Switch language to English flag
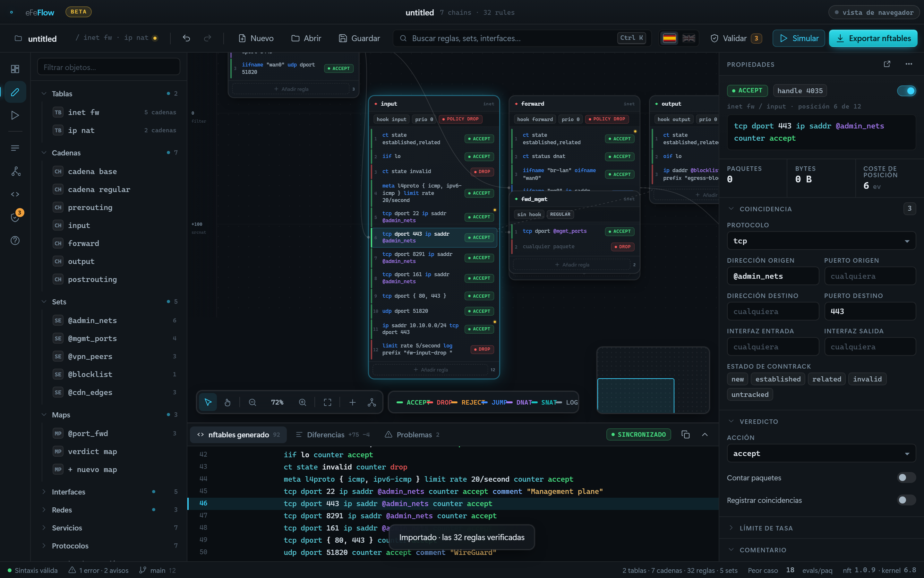The height and width of the screenshot is (578, 924). click(x=689, y=38)
